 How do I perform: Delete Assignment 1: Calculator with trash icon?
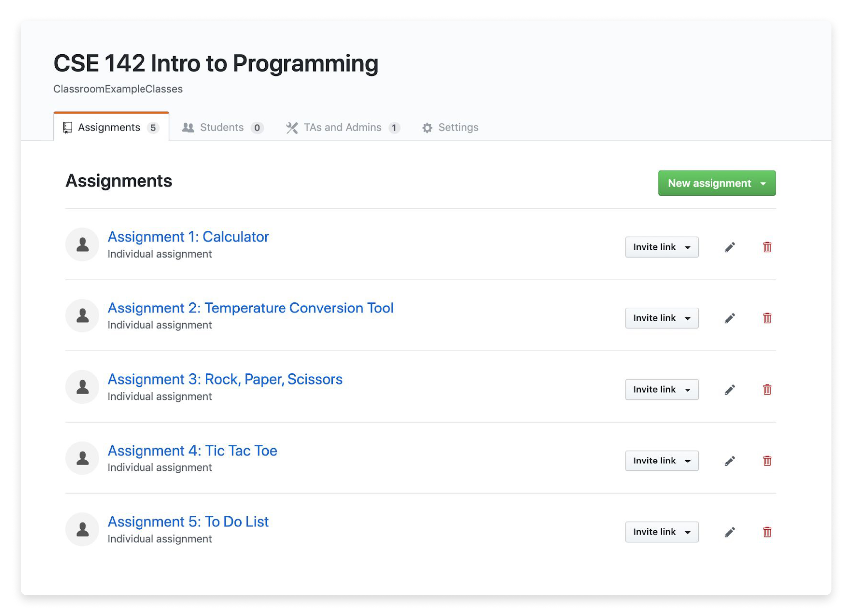[767, 247]
